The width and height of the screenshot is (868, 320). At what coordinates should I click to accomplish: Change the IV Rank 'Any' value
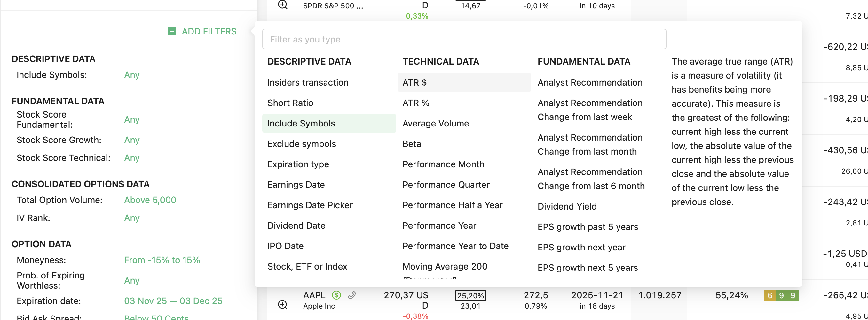(x=132, y=218)
